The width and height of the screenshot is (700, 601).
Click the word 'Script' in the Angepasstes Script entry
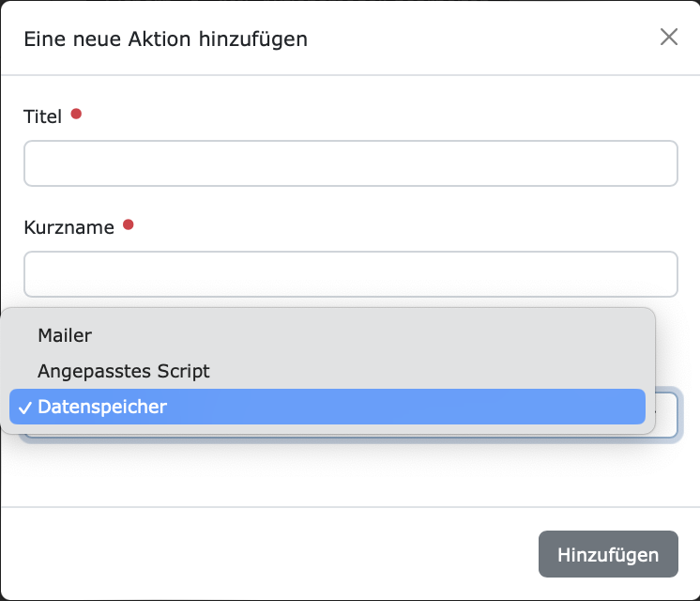click(x=183, y=372)
